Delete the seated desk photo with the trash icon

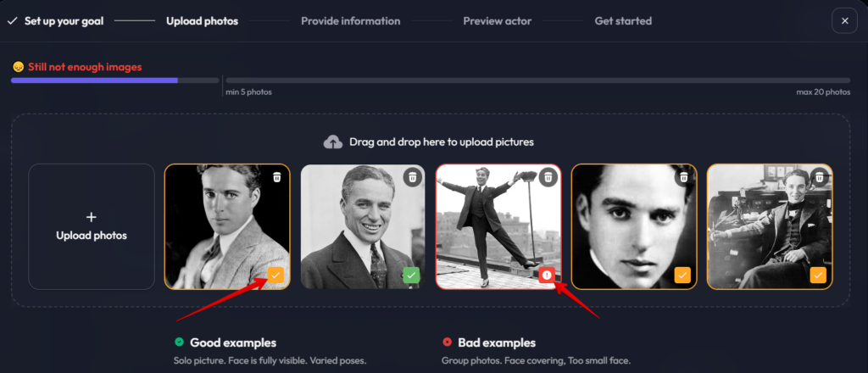click(x=820, y=177)
